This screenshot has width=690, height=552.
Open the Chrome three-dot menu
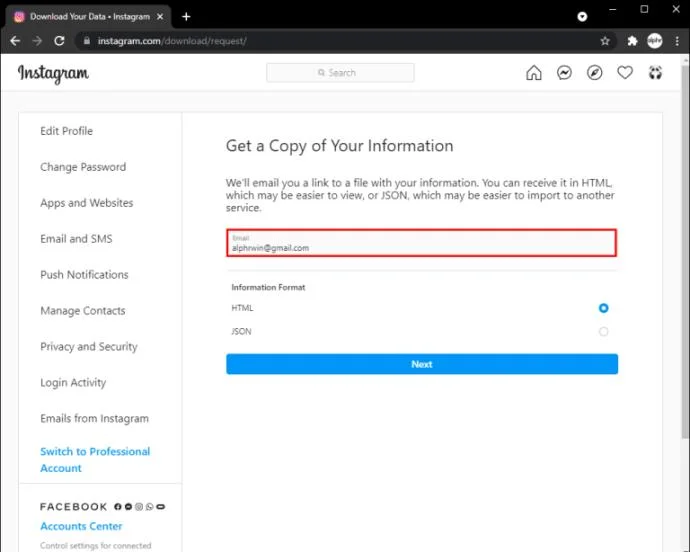pyautogui.click(x=676, y=41)
